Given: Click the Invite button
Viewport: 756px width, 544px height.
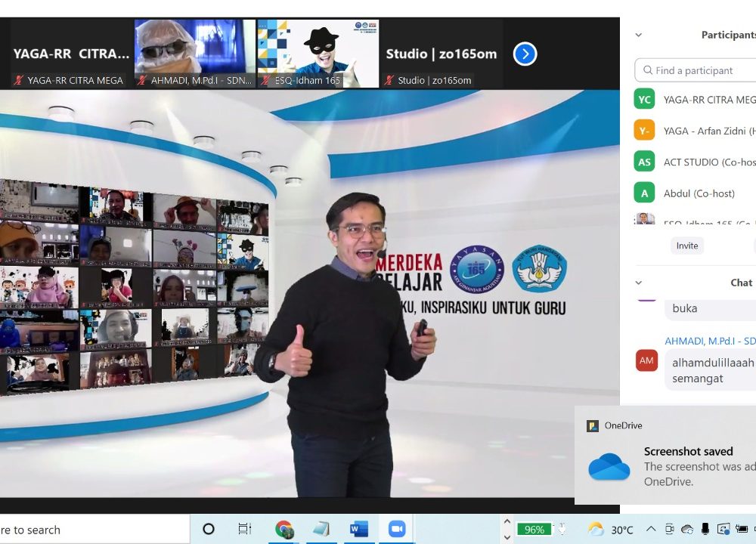Looking at the screenshot, I should 687,246.
